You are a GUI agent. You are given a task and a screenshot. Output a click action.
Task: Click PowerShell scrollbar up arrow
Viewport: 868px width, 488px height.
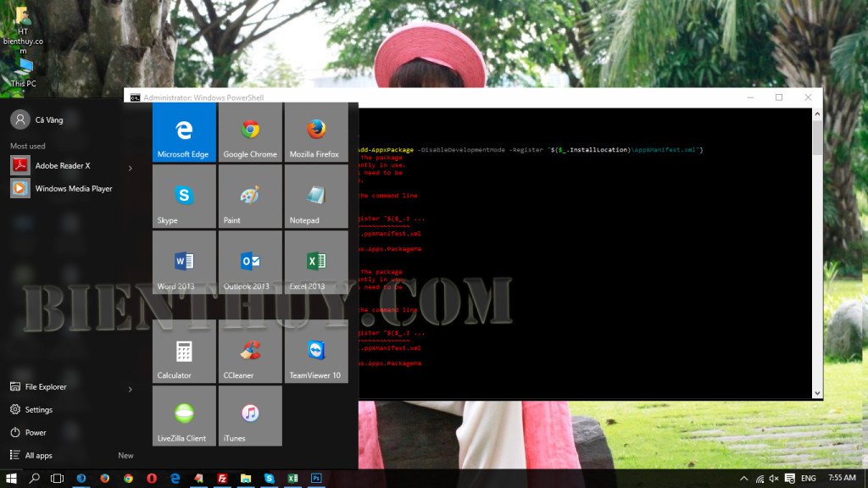817,114
